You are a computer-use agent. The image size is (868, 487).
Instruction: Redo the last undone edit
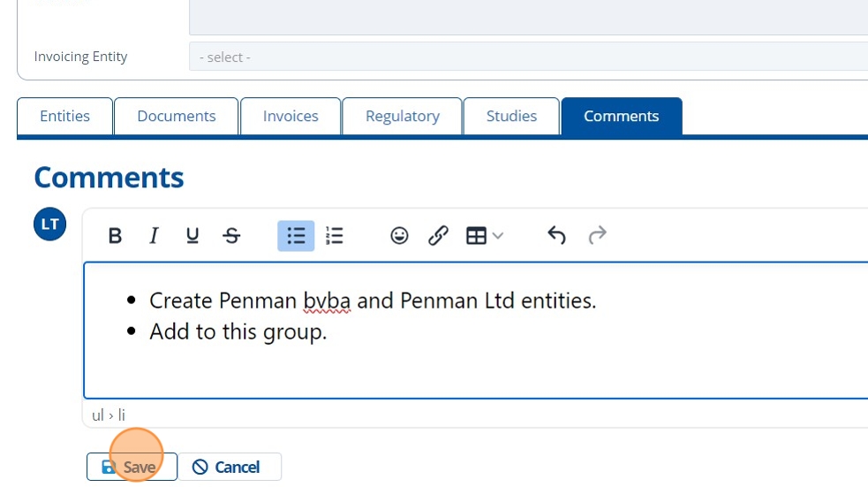pyautogui.click(x=598, y=236)
